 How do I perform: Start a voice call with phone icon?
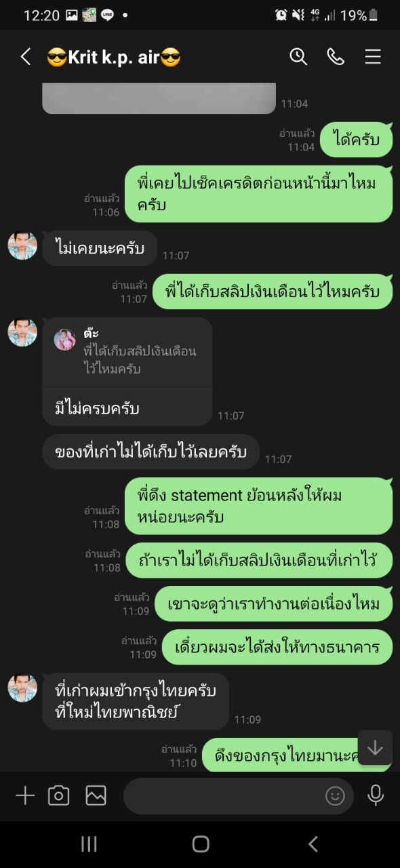[336, 57]
